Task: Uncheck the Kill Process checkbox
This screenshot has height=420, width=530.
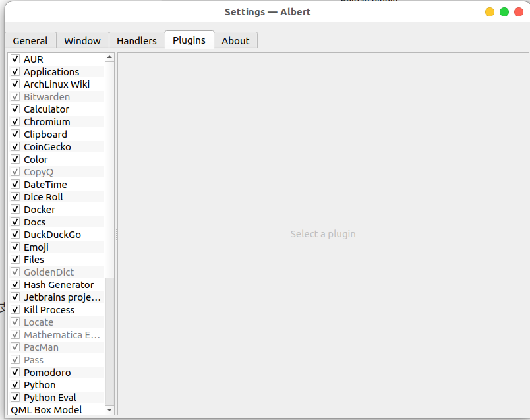Action: 15,309
